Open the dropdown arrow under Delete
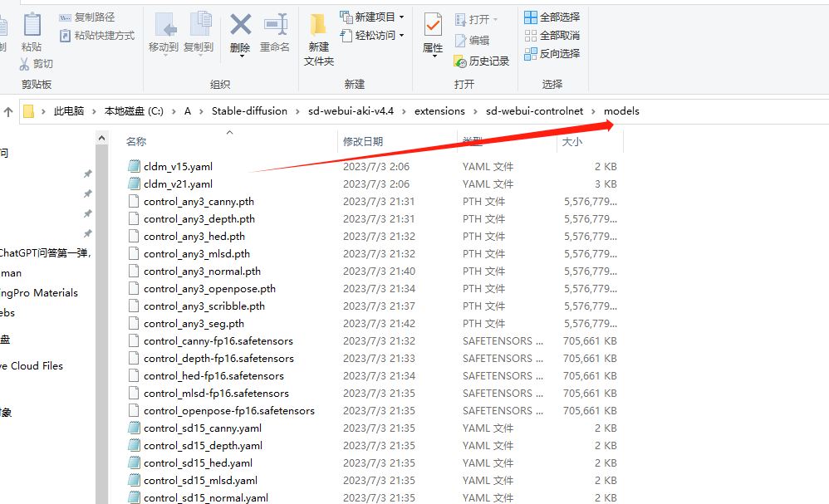This screenshot has width=829, height=504. (x=240, y=56)
